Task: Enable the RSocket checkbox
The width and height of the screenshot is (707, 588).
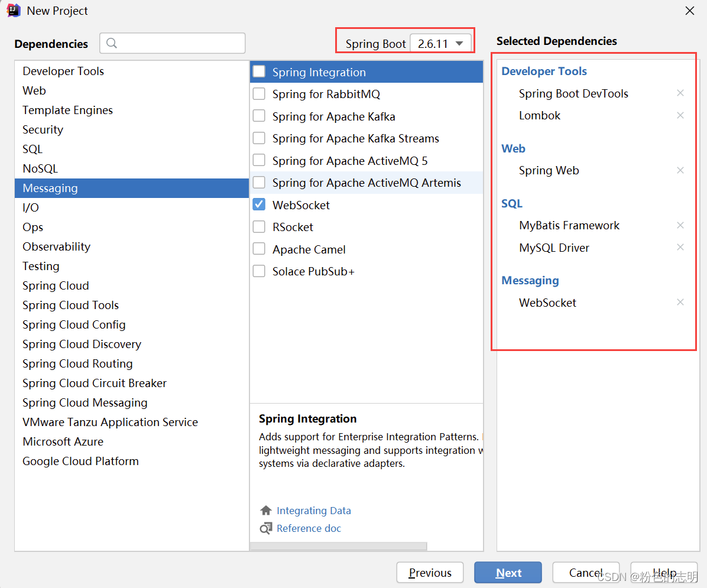Action: 259,226
